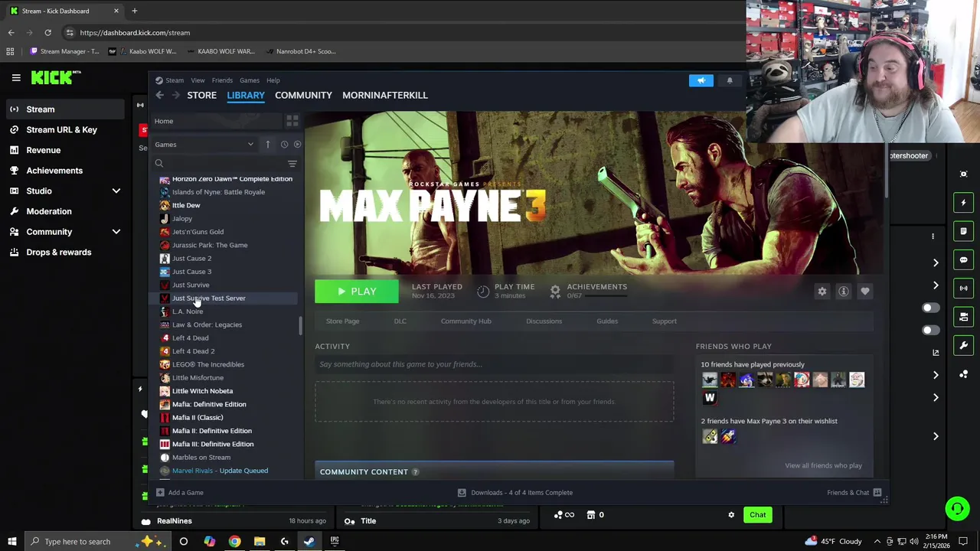Toggle the lower switch in Kick panel

click(x=930, y=331)
